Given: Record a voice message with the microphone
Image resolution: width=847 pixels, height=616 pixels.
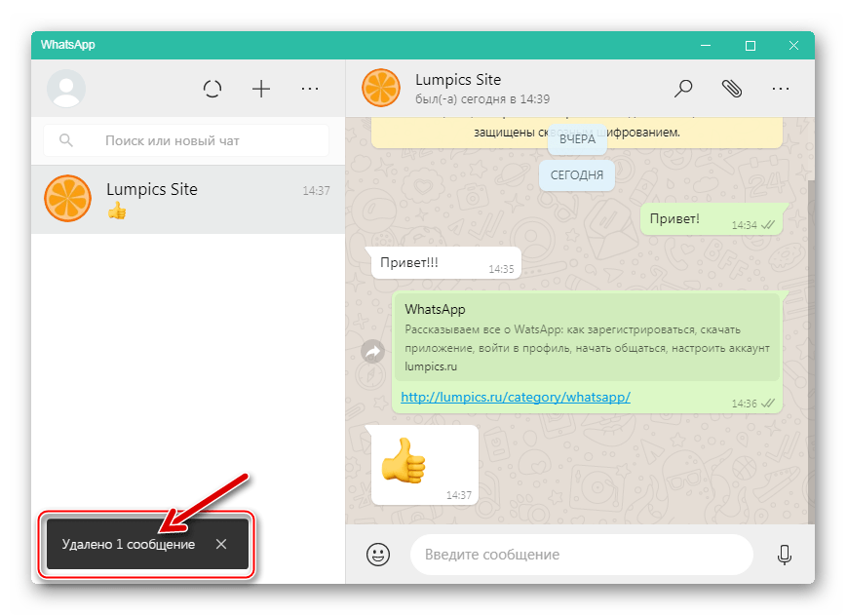Looking at the screenshot, I should tap(785, 555).
